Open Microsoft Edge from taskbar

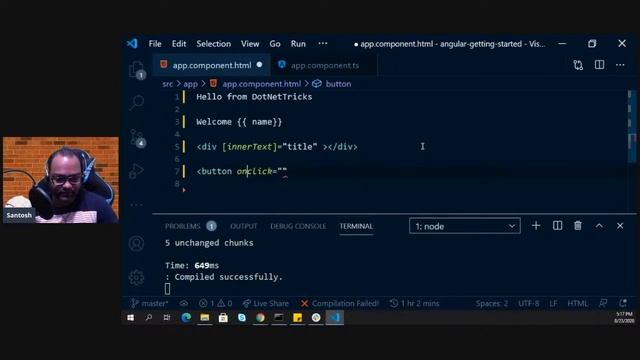click(x=186, y=318)
